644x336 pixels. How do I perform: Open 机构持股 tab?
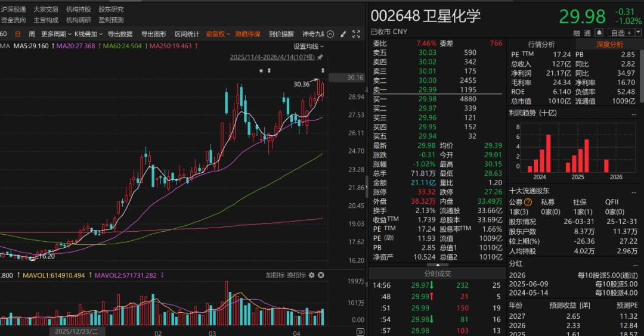point(79,9)
